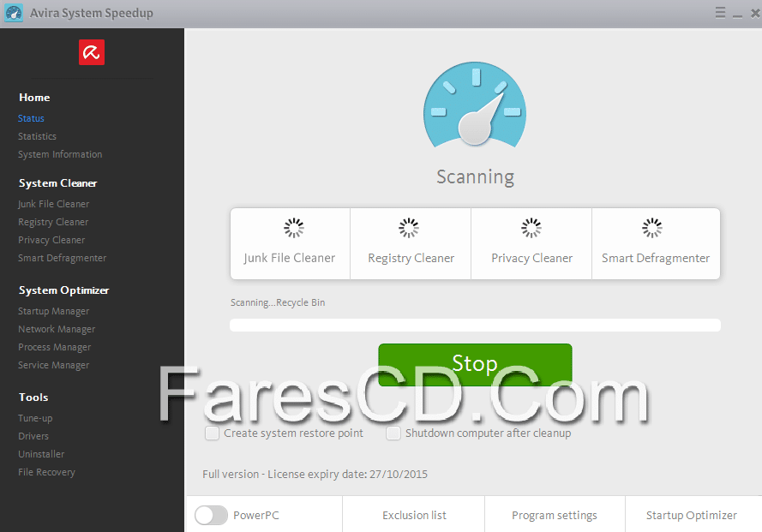This screenshot has height=532, width=762.
Task: Select Privacy Cleaner in the sidebar
Action: [x=51, y=240]
